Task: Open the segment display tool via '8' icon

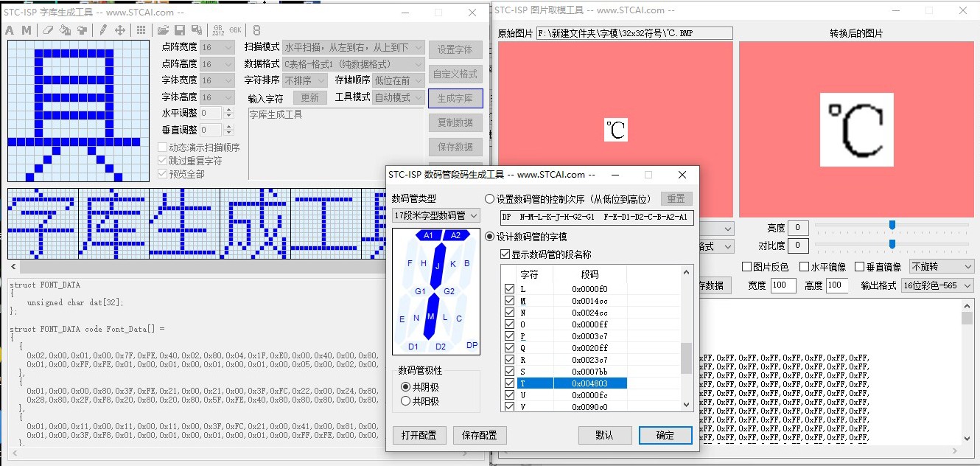Action: (256, 30)
